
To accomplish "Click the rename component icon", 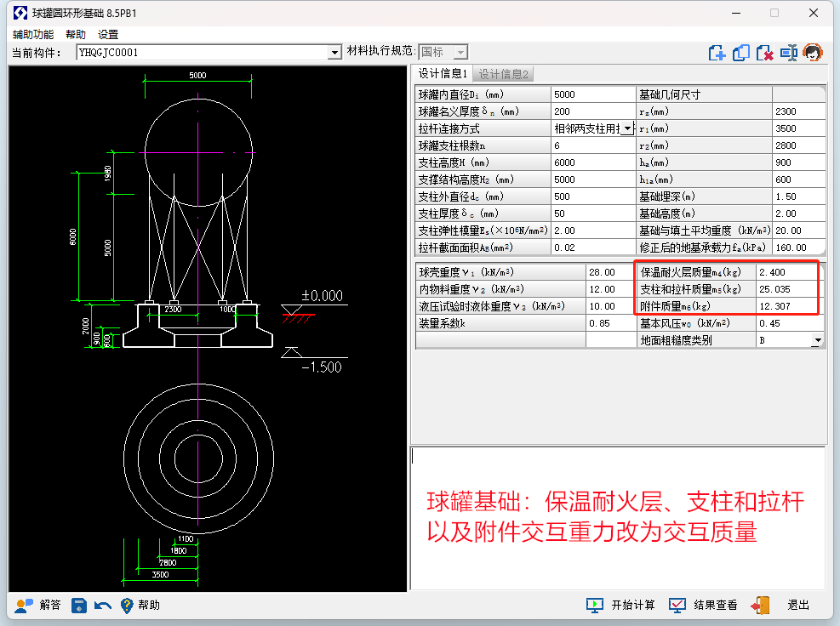I will coord(789,53).
